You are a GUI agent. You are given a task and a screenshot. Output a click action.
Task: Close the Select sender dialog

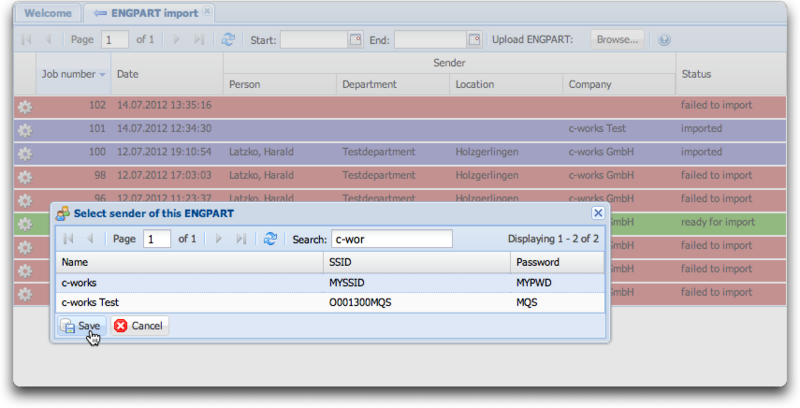click(598, 213)
